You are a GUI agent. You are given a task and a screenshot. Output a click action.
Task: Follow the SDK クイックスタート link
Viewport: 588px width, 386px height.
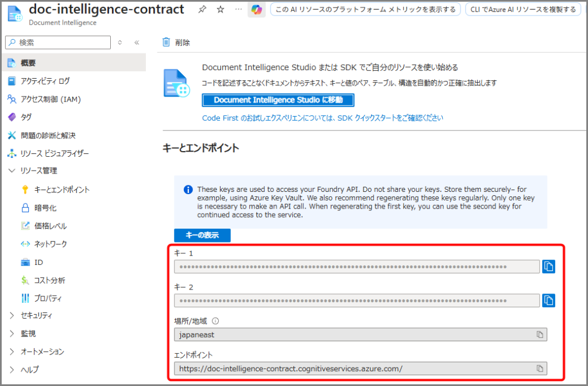(x=322, y=118)
